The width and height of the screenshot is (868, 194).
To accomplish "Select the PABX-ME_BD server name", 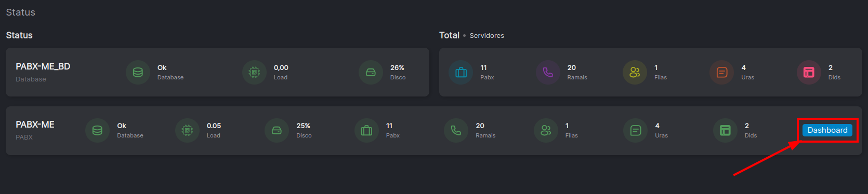I will 43,66.
